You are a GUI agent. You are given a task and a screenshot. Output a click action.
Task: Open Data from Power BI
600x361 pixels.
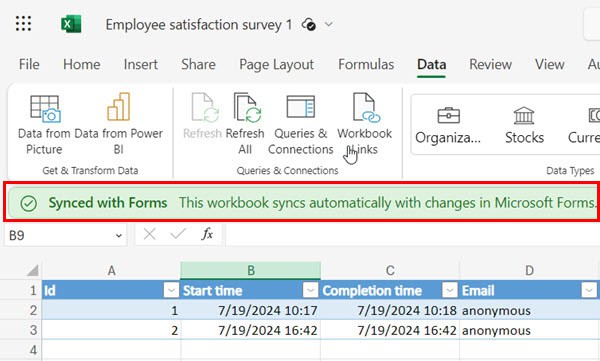click(119, 107)
